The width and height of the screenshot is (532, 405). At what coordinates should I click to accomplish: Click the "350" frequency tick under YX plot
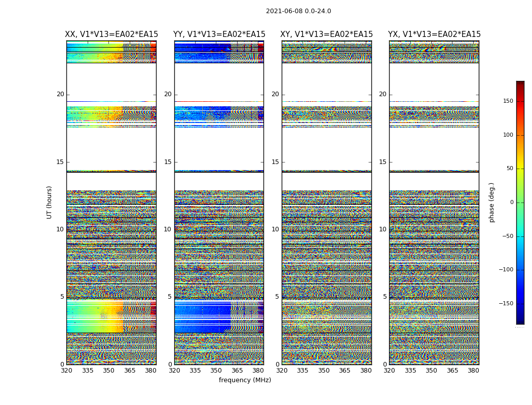(431, 371)
